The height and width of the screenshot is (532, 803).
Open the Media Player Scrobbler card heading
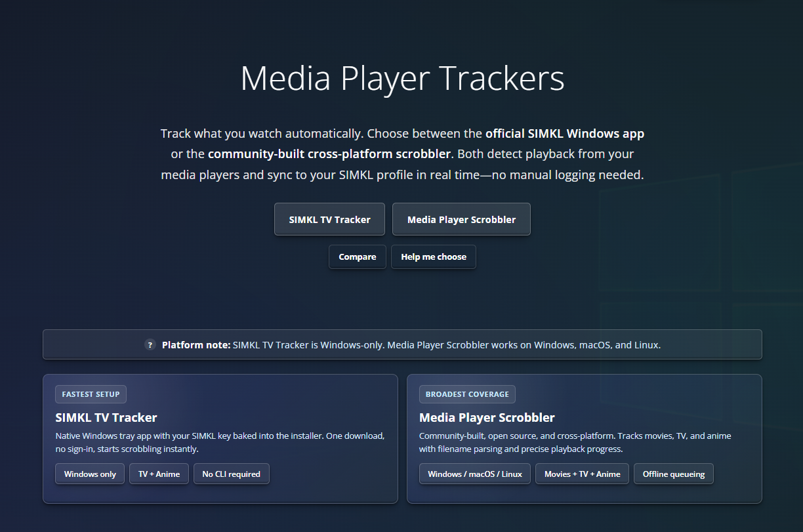tap(487, 417)
